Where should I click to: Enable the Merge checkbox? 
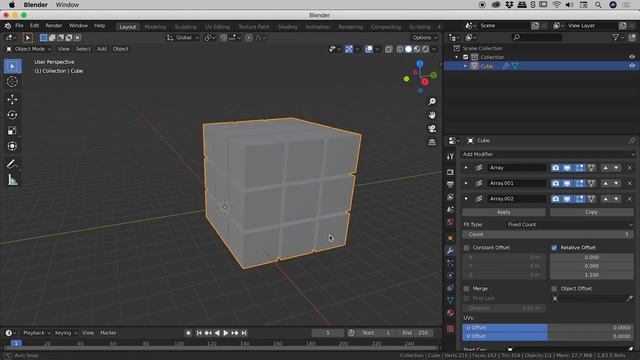467,289
